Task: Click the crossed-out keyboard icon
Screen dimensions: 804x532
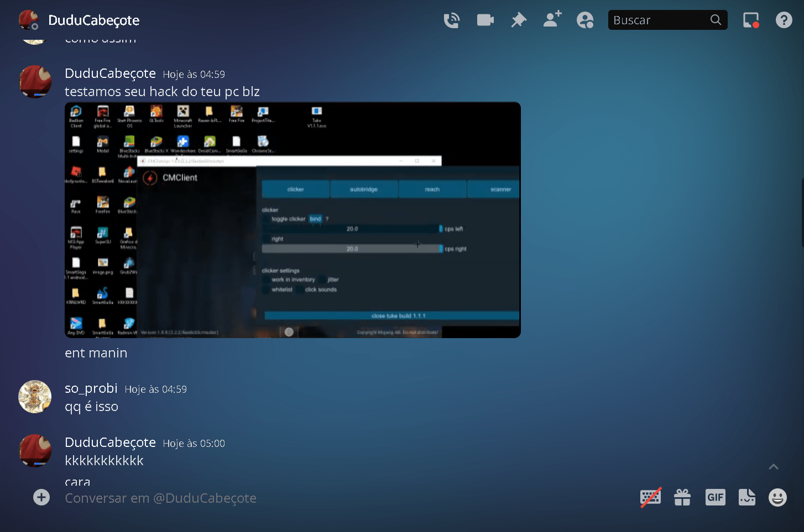Action: [651, 497]
